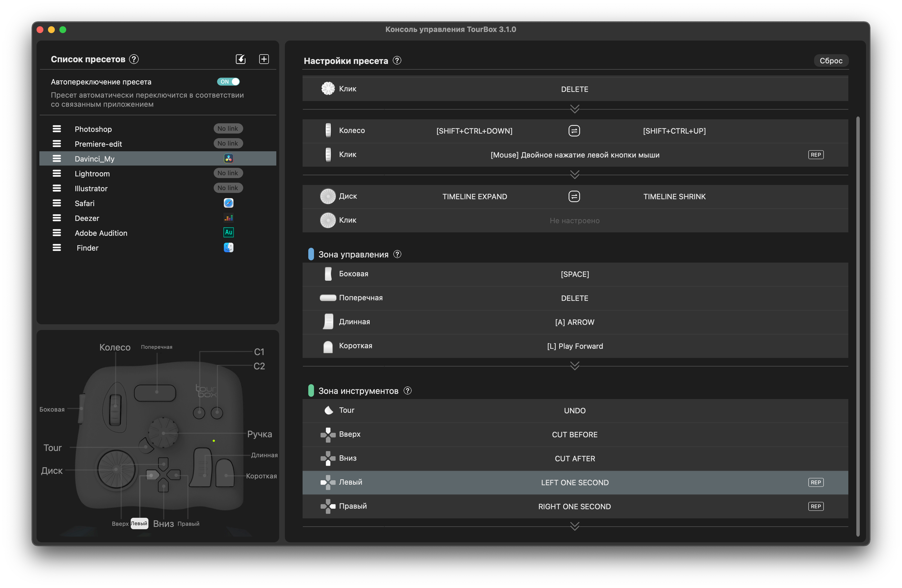This screenshot has height=588, width=902.
Task: Expand the chevron under Зона управления list
Action: pyautogui.click(x=575, y=366)
